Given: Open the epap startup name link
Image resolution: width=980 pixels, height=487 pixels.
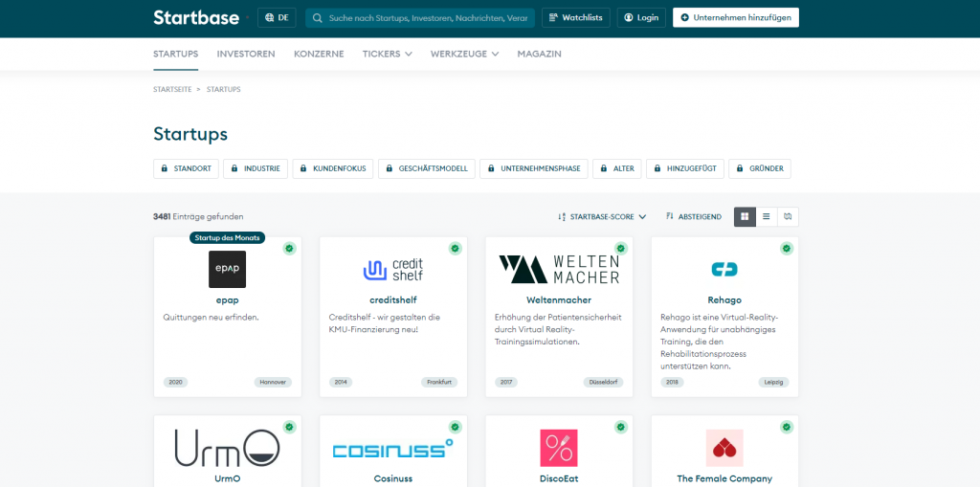Looking at the screenshot, I should pos(228,300).
